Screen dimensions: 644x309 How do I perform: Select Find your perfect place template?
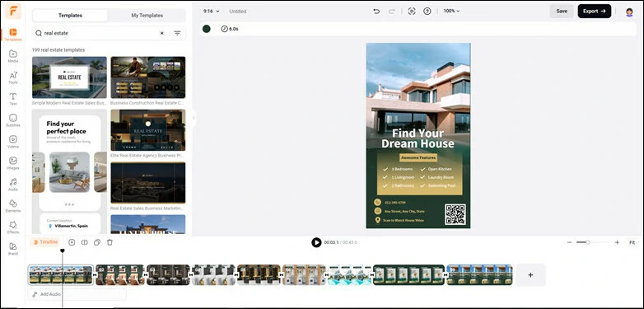[x=69, y=171]
